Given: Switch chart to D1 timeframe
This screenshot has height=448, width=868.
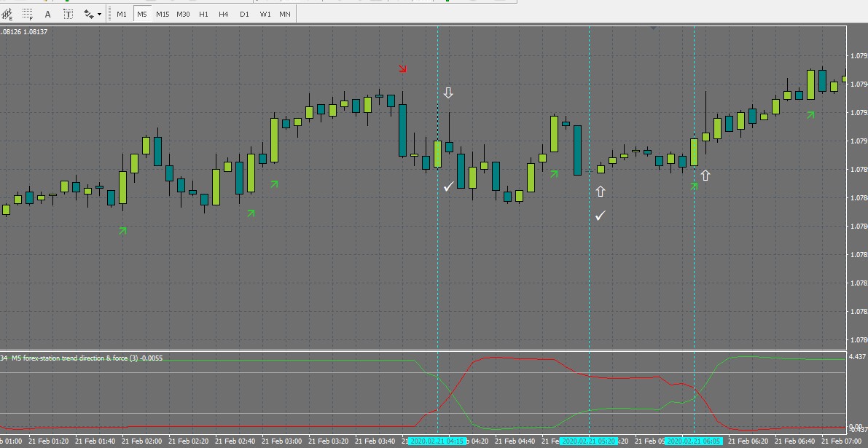Looking at the screenshot, I should 244,14.
